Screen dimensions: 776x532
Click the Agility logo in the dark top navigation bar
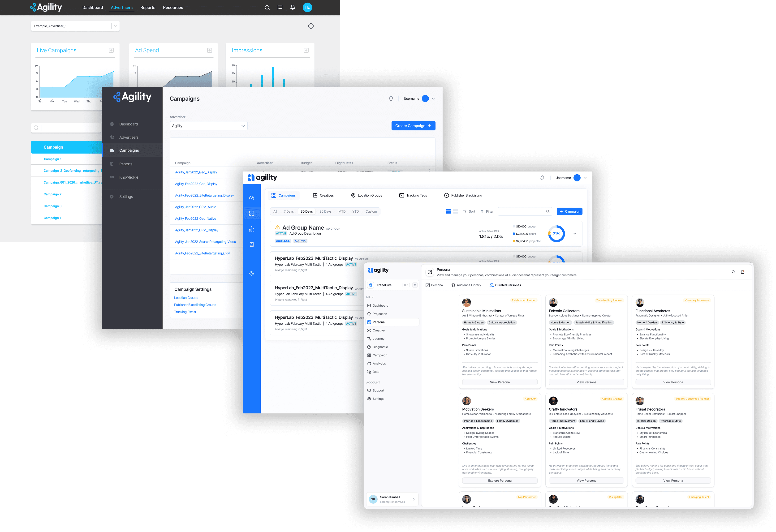pos(46,7)
